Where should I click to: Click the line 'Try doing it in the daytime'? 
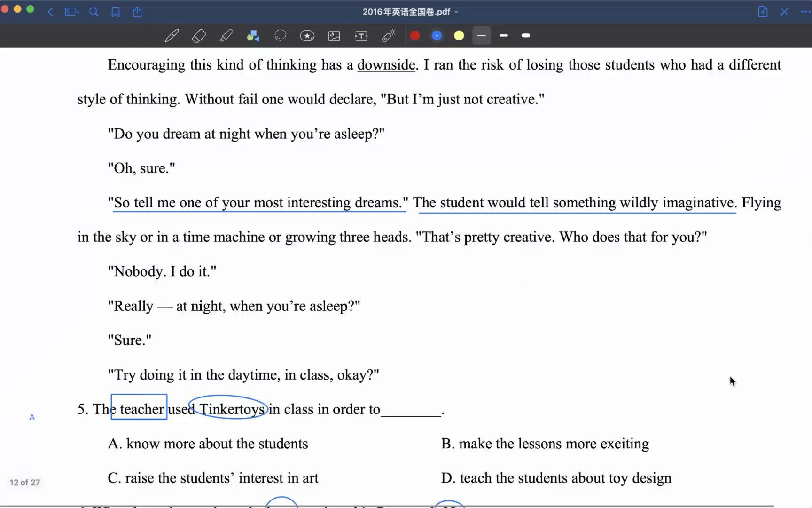(243, 375)
